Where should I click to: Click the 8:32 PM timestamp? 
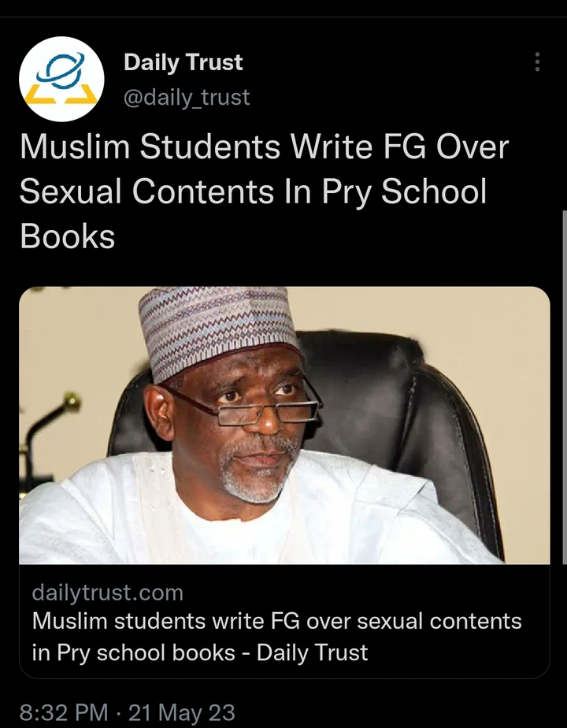pos(64,713)
